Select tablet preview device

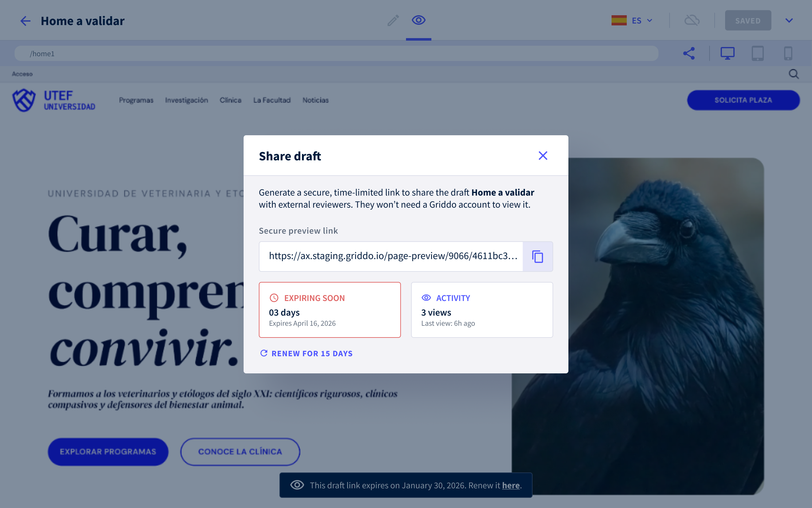point(758,53)
